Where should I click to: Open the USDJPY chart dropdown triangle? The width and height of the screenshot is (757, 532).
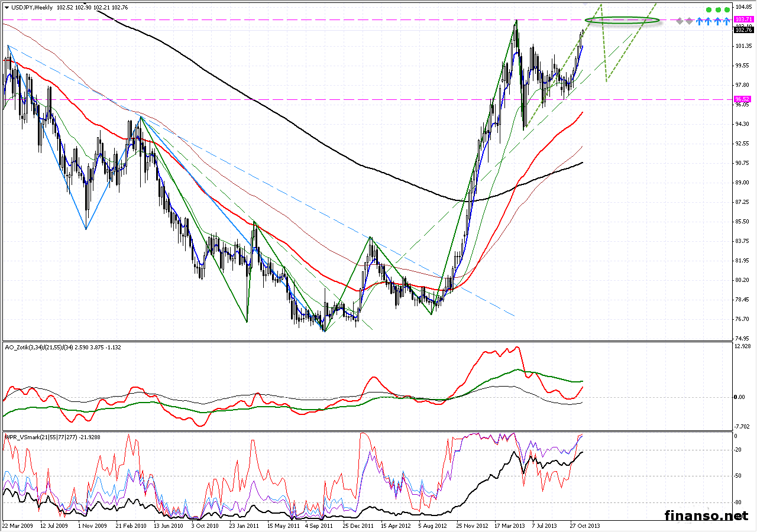(6, 8)
